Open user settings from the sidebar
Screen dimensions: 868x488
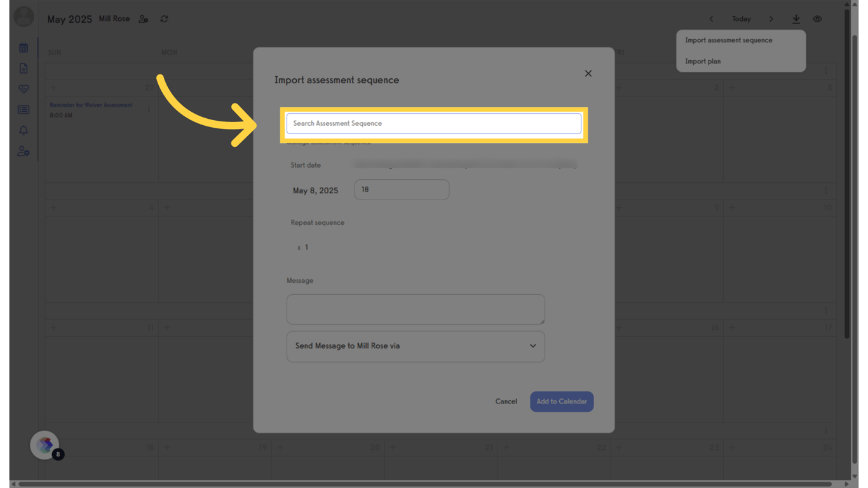pos(24,151)
